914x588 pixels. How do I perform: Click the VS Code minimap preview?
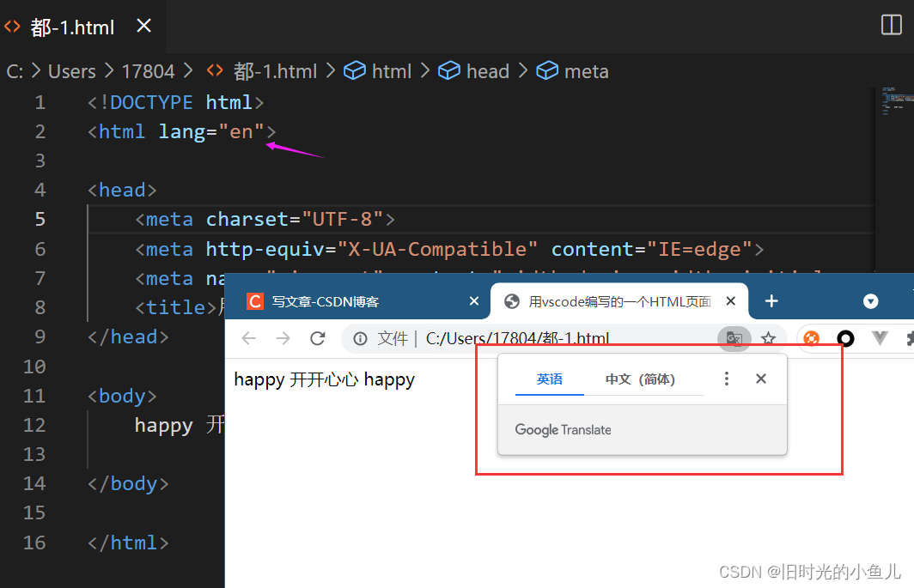point(897,102)
